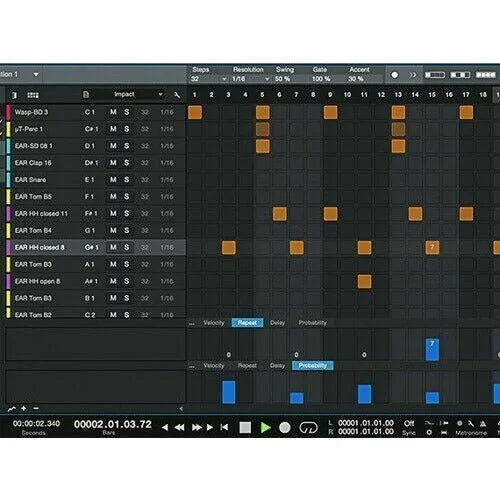Click the seconds time display 00:00:02.340
Image resolution: width=500 pixels, height=500 pixels.
coord(36,424)
